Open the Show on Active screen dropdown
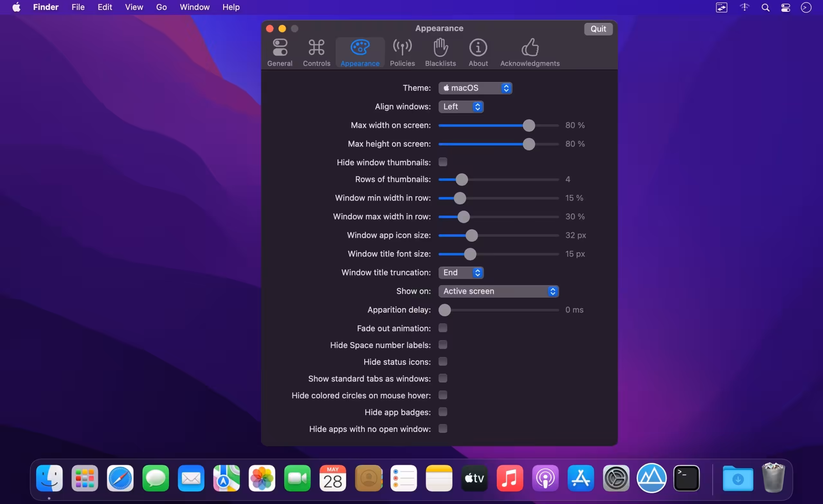 498,292
